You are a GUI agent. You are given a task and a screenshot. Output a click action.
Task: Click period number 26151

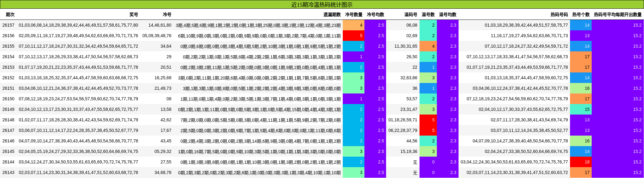8,88
